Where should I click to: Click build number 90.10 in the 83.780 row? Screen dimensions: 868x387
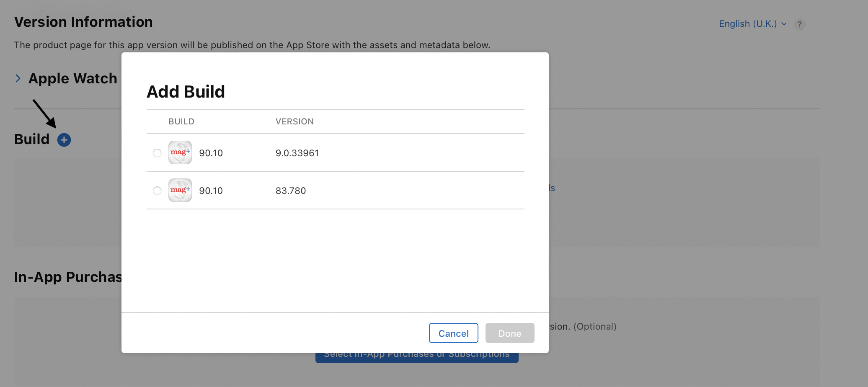coord(211,191)
